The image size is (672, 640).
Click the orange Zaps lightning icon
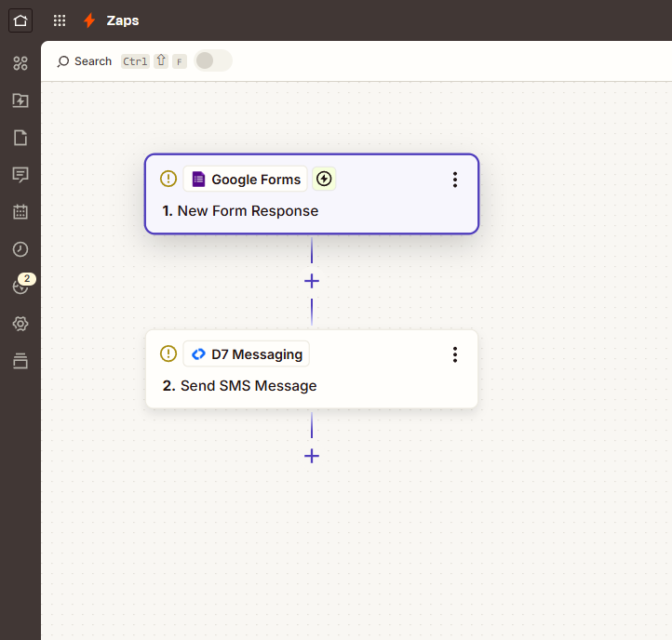pyautogui.click(x=89, y=20)
